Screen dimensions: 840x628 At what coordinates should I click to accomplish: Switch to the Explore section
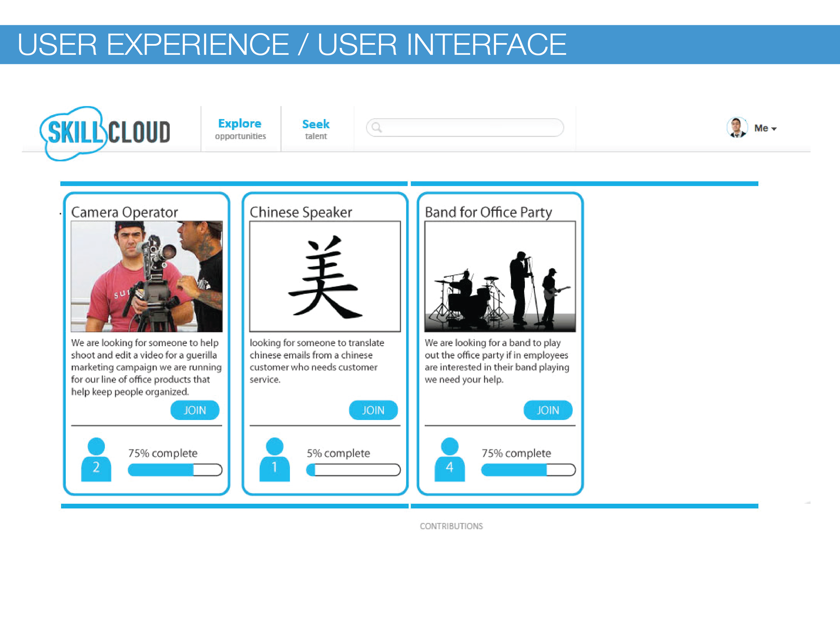[240, 124]
